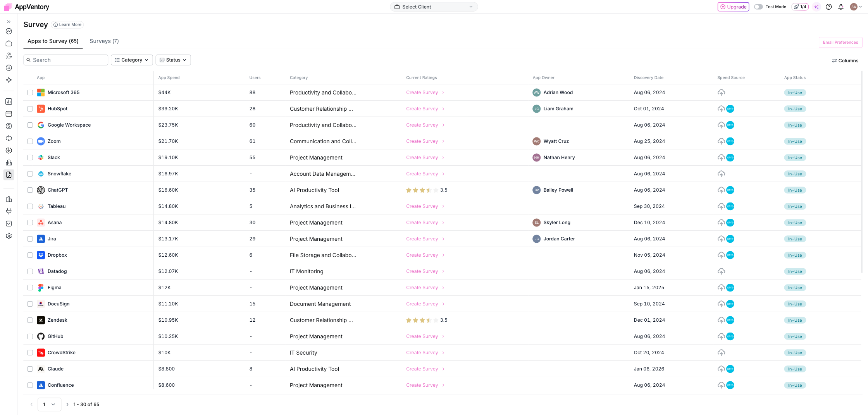Viewport: 868px width, 415px height.
Task: Open the page number dropdown
Action: [x=49, y=405]
